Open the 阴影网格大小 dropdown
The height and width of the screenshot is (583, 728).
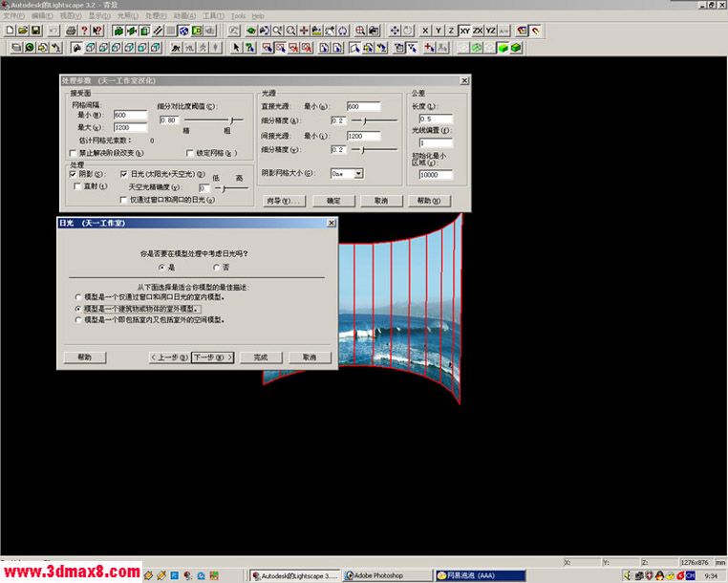(358, 173)
